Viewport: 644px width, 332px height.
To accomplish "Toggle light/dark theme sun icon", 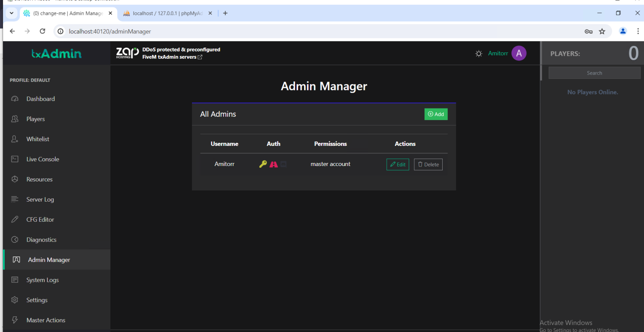I will 479,54.
